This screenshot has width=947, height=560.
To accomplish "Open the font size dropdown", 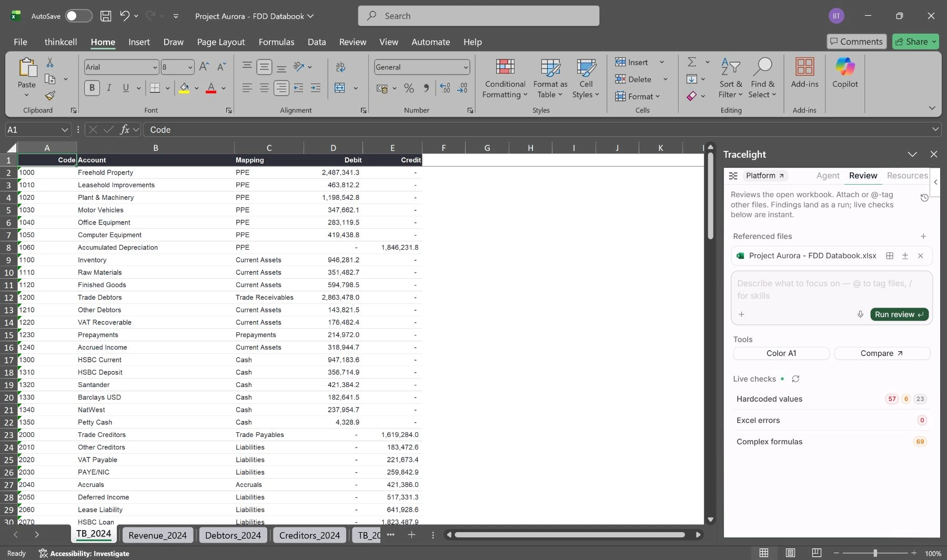I will [190, 67].
